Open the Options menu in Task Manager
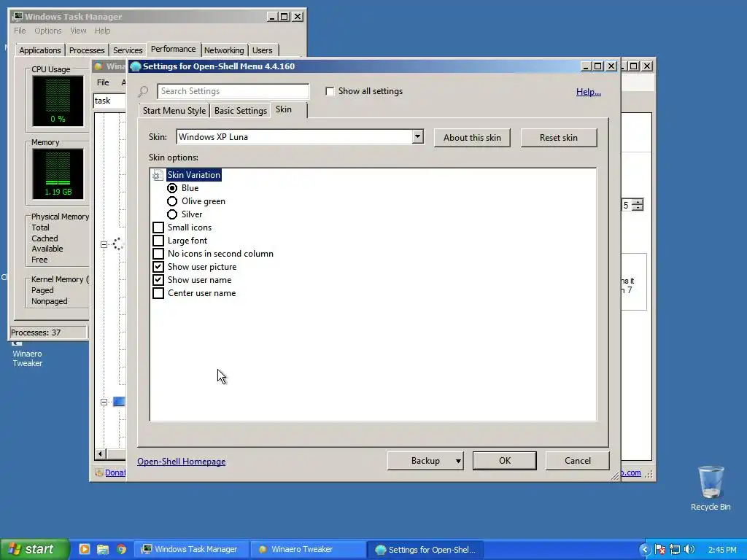 coord(47,31)
